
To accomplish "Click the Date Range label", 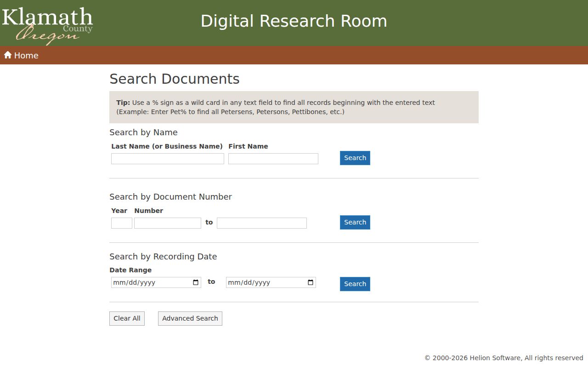I will pos(130,270).
